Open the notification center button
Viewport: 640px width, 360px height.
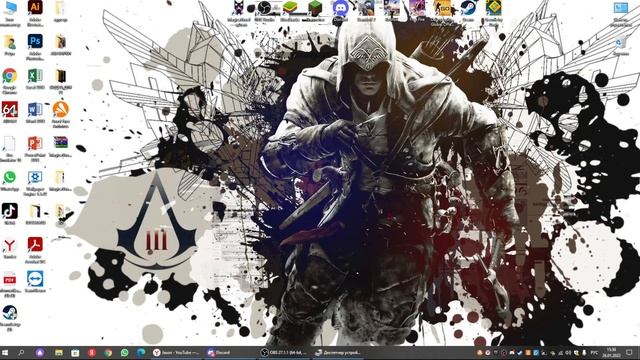click(629, 352)
